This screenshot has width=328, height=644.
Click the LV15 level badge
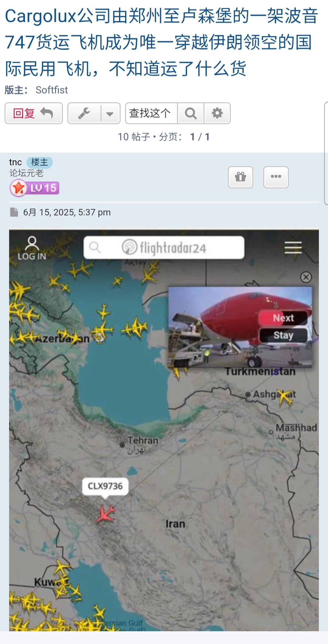tap(34, 188)
